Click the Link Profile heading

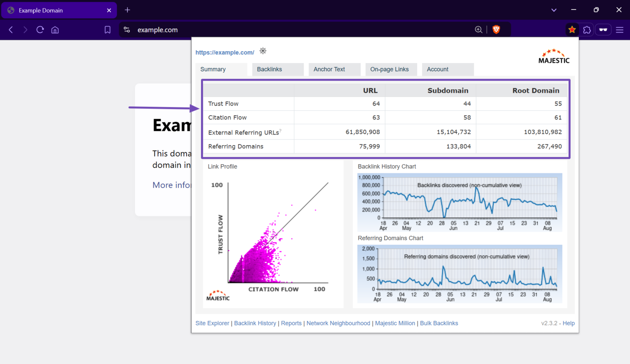[x=222, y=166]
